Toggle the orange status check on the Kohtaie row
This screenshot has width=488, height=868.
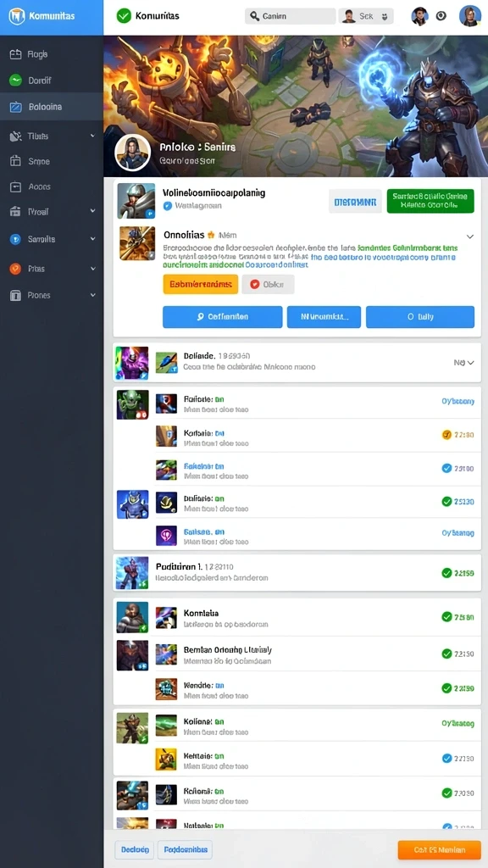pos(447,435)
